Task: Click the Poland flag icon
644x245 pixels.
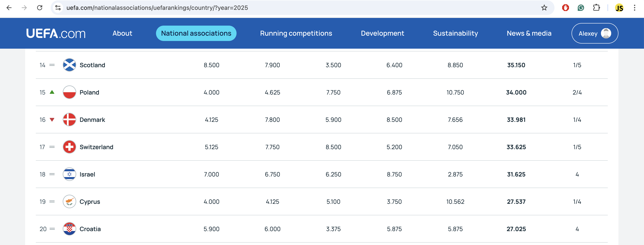Action: tap(69, 92)
